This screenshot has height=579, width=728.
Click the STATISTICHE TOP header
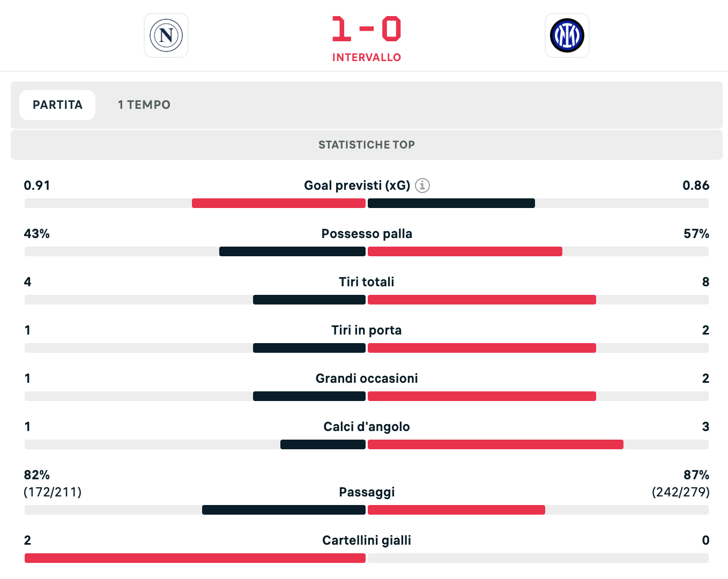(x=367, y=145)
